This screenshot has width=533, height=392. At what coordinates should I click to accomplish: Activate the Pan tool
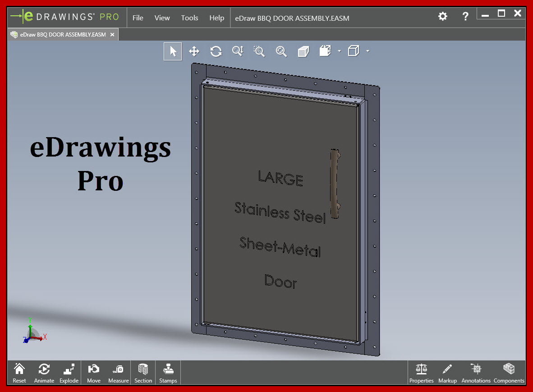(194, 51)
